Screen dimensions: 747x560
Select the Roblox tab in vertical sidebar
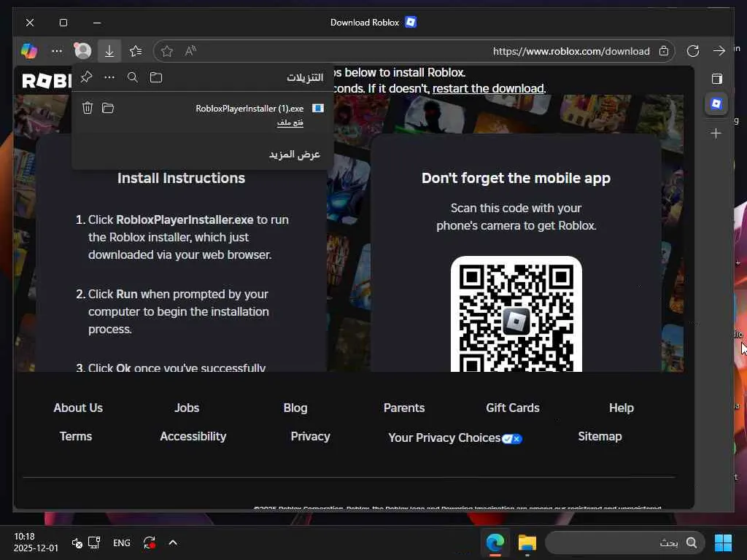[716, 104]
